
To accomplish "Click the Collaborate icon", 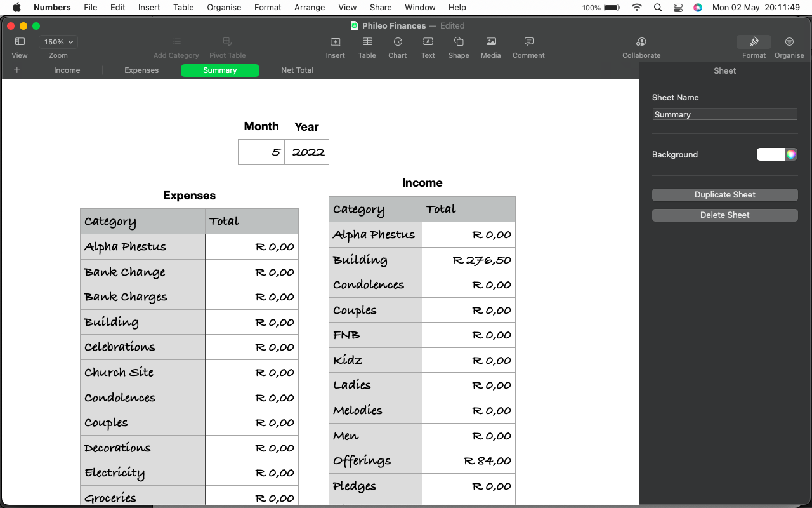I will pos(641,42).
